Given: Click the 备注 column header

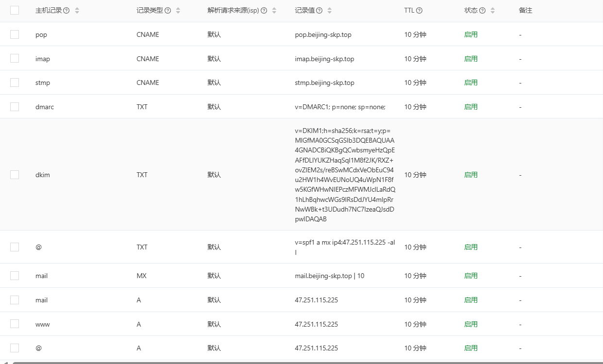Looking at the screenshot, I should 525,10.
